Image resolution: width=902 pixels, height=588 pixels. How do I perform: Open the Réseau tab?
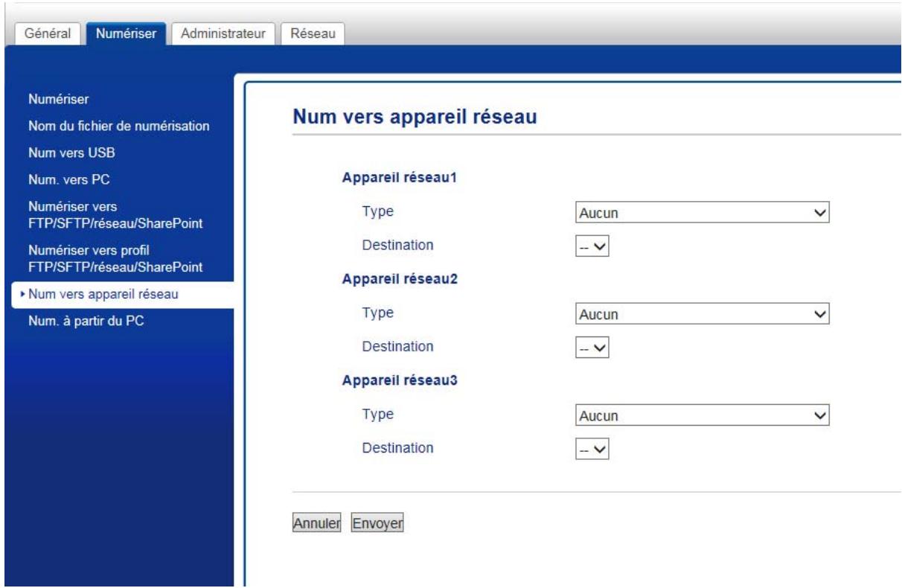pos(312,33)
